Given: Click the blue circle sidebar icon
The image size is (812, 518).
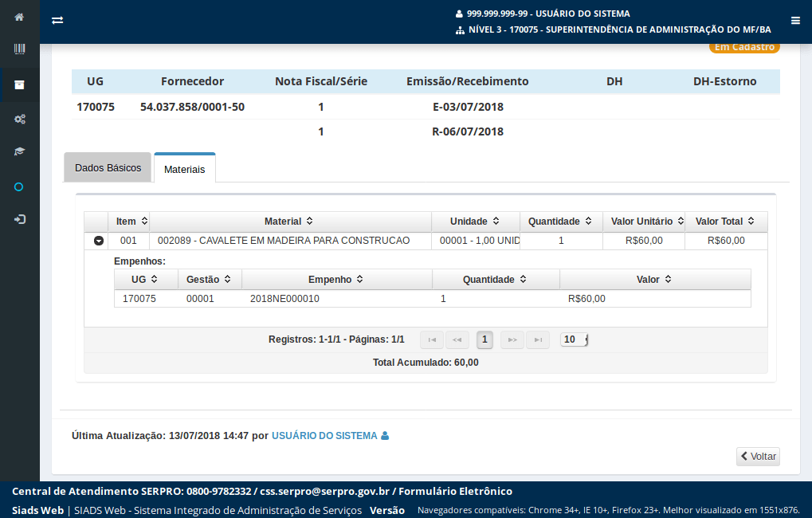Looking at the screenshot, I should click(x=18, y=187).
